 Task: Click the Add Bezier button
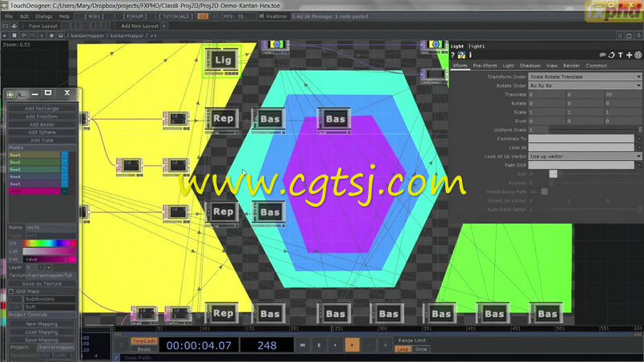coord(42,125)
